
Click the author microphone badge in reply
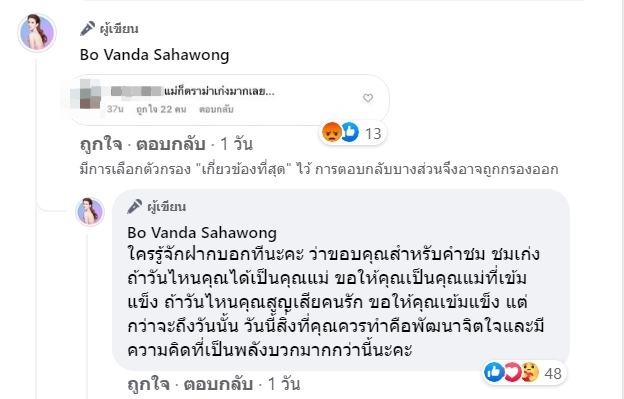(135, 206)
